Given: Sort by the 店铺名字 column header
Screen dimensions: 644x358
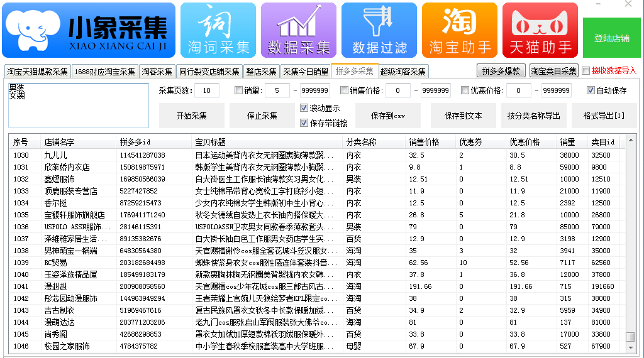Looking at the screenshot, I should pyautogui.click(x=79, y=142).
